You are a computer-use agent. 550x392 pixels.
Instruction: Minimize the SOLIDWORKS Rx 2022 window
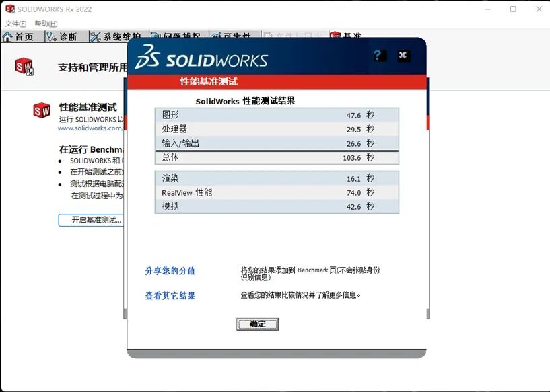[x=487, y=9]
